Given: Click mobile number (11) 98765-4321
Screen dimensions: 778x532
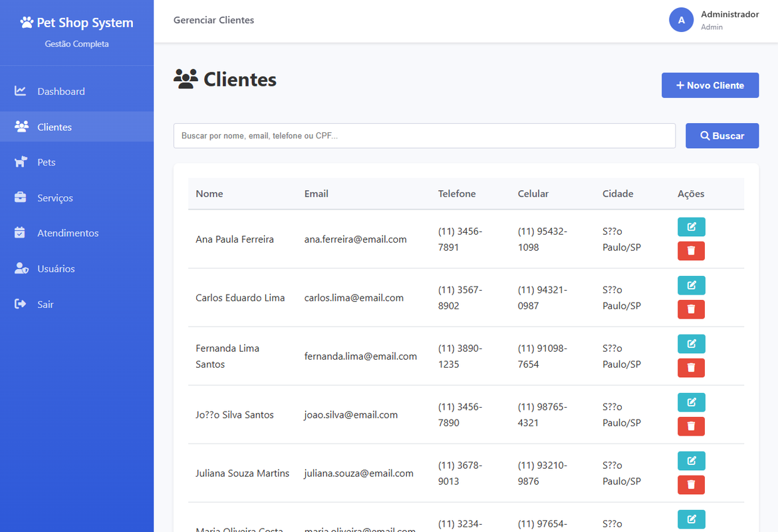Looking at the screenshot, I should coord(543,415).
